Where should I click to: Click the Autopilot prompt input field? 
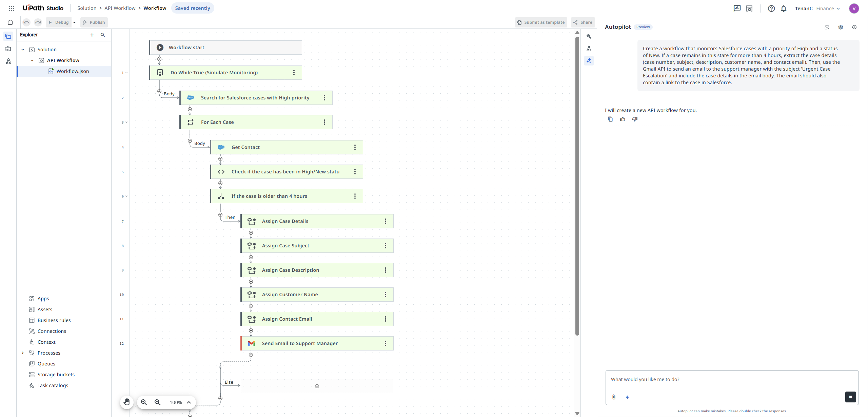[732, 380]
